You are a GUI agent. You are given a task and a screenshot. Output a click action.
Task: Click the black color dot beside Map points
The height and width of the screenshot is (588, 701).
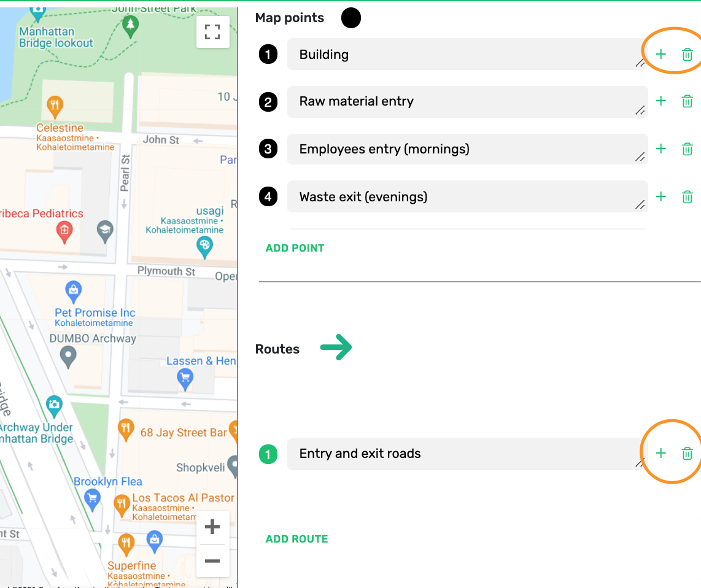point(351,18)
